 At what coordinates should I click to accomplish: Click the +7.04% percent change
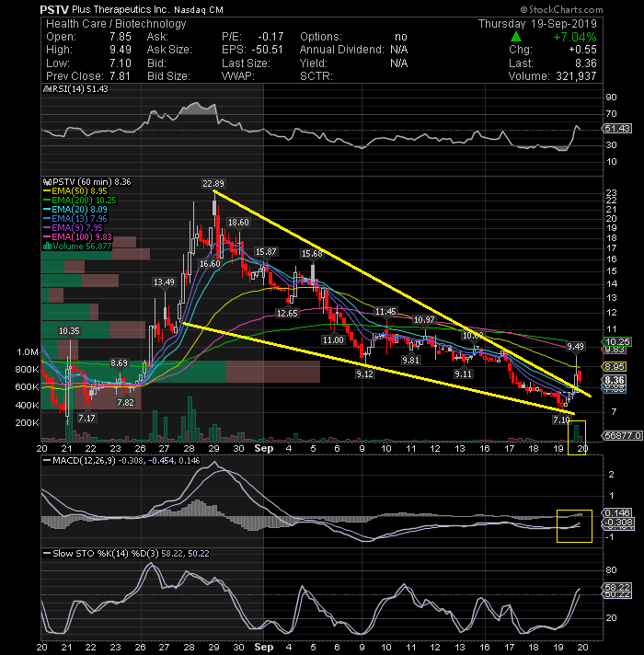click(575, 37)
